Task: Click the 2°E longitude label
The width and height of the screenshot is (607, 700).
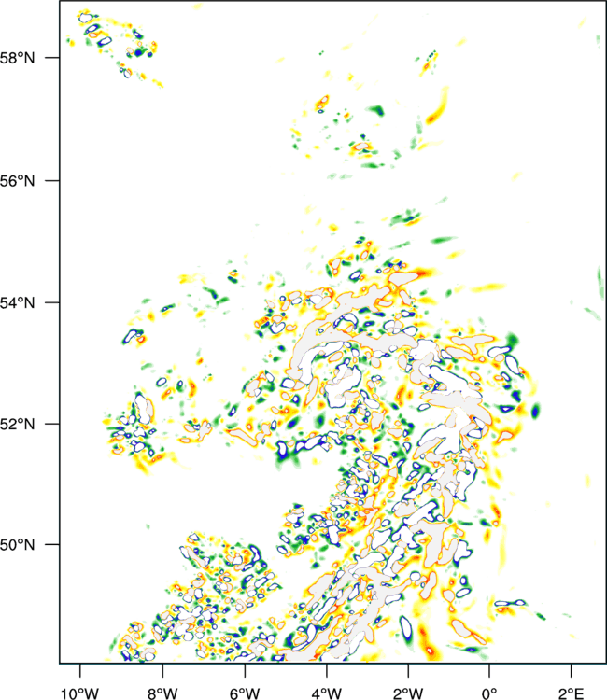Action: pos(572,693)
